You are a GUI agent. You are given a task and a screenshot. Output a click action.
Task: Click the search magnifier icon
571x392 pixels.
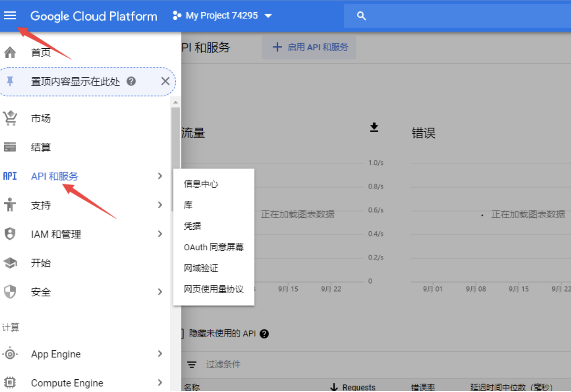(360, 15)
